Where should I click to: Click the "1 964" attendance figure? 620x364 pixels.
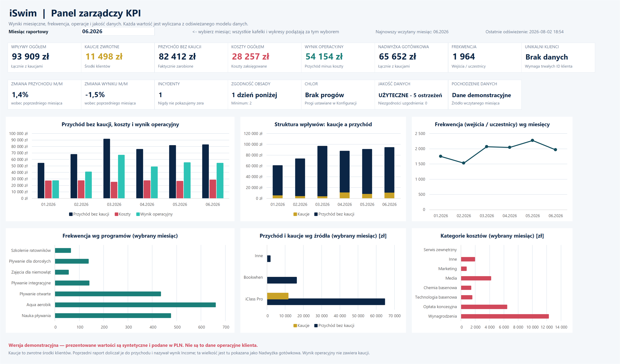464,57
